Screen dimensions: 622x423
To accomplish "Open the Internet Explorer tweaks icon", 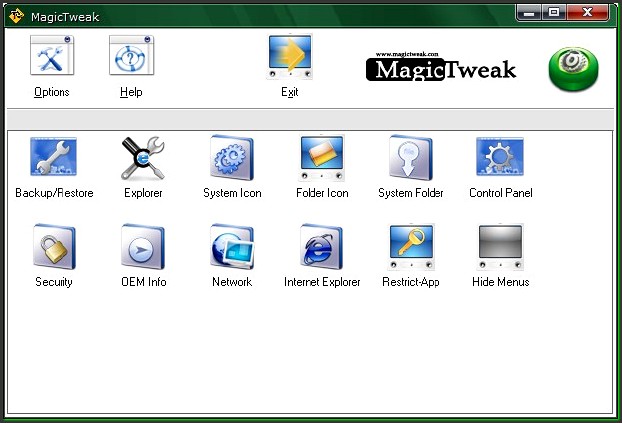I will coord(321,246).
